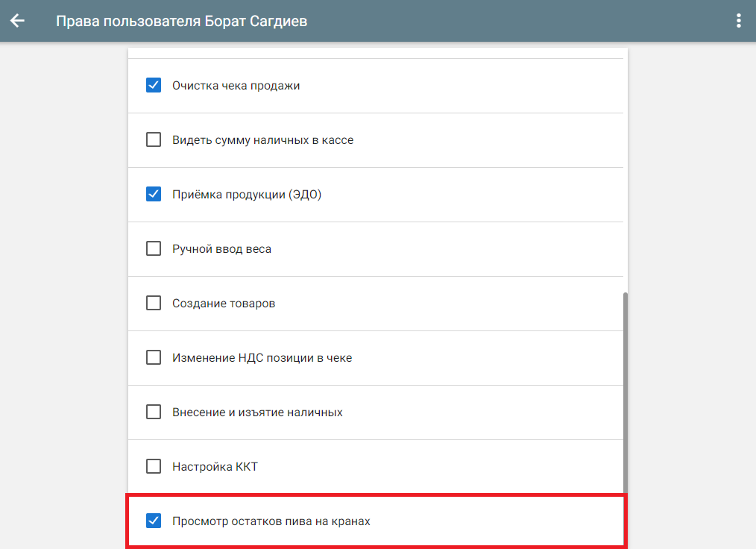Screen dimensions: 756x549
Task: Enable the 'Создание товаров' checkbox
Action: 154,303
